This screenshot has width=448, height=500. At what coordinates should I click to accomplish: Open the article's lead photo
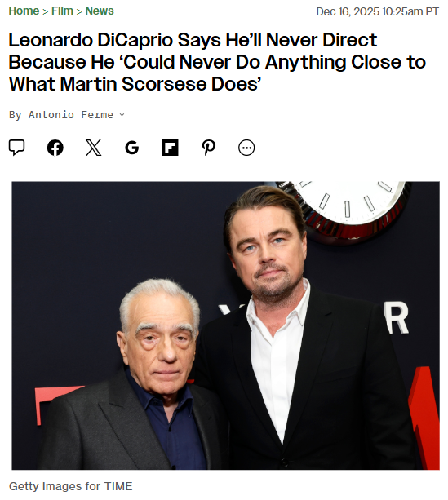point(225,325)
